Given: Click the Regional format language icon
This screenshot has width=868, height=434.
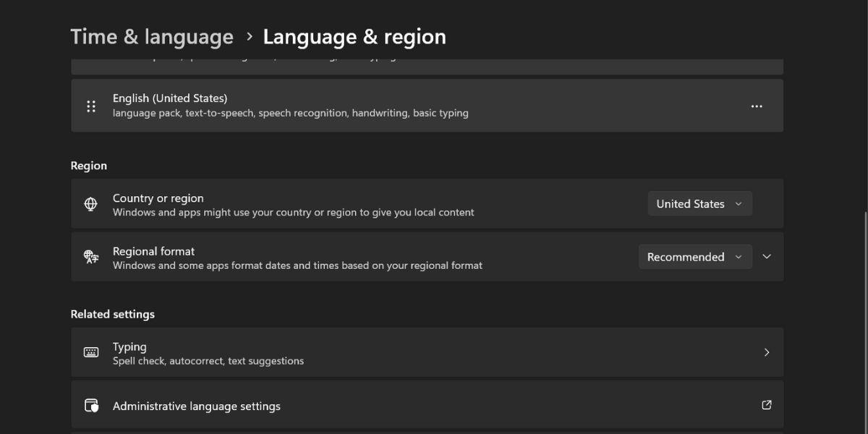Looking at the screenshot, I should coord(91,257).
